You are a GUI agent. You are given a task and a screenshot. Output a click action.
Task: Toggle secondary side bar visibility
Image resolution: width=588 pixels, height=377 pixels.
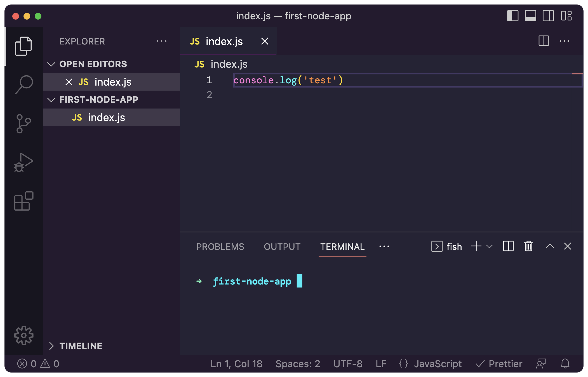click(548, 16)
